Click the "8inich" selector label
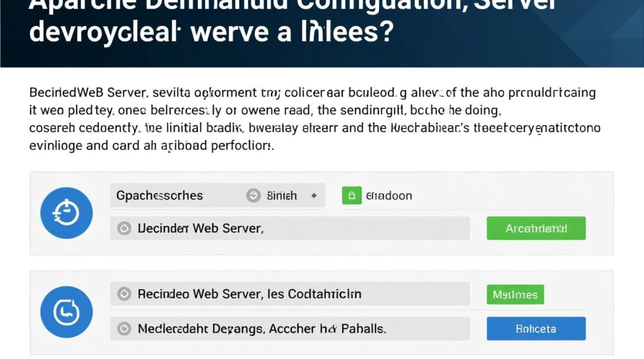The width and height of the screenshot is (644, 359). click(282, 195)
